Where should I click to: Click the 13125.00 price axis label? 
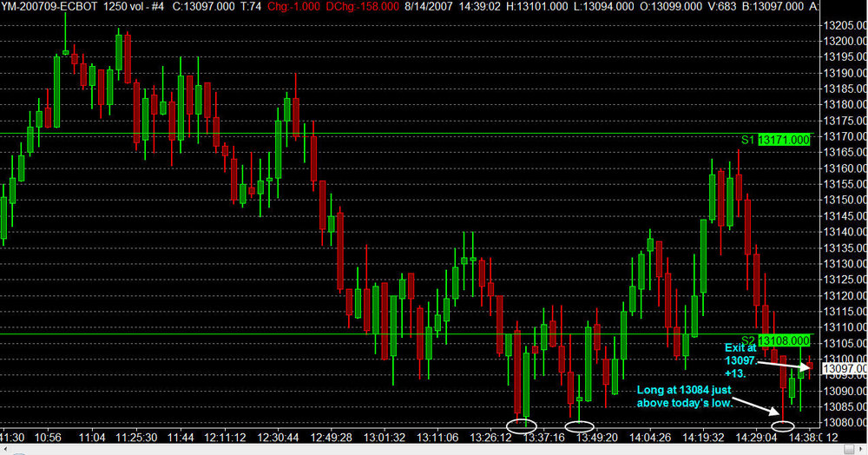[845, 280]
